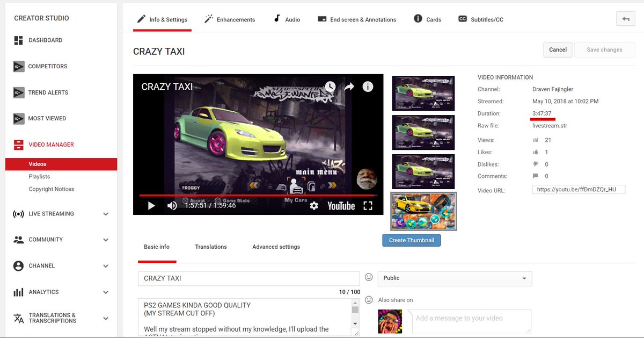Select the Advanced settings tab

pyautogui.click(x=276, y=247)
